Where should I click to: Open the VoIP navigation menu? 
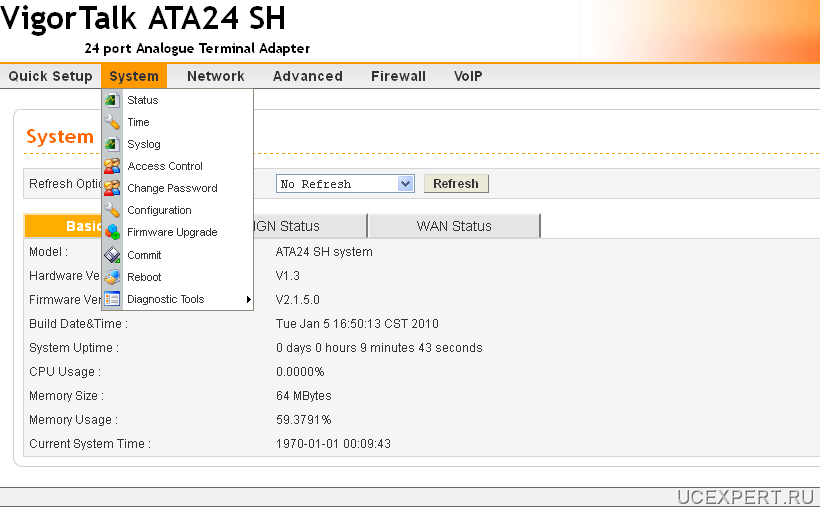[468, 76]
